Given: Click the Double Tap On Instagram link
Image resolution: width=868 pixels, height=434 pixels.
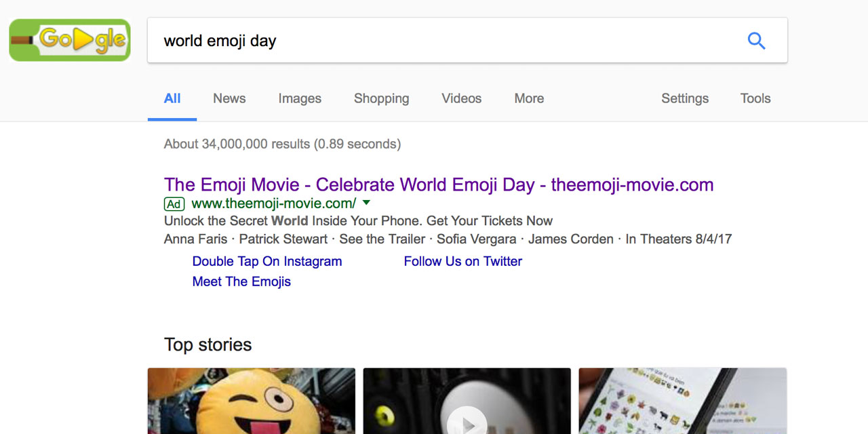Looking at the screenshot, I should [x=267, y=261].
